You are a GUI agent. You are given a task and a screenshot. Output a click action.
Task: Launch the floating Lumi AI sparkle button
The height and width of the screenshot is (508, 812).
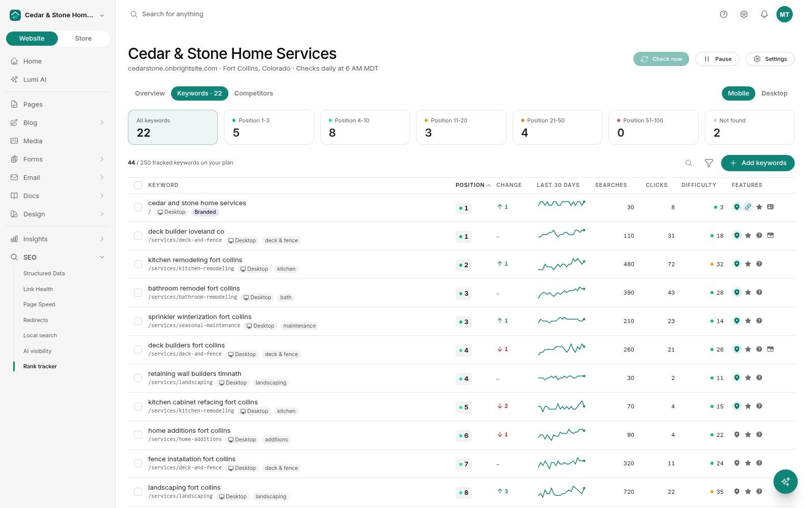[x=786, y=481]
